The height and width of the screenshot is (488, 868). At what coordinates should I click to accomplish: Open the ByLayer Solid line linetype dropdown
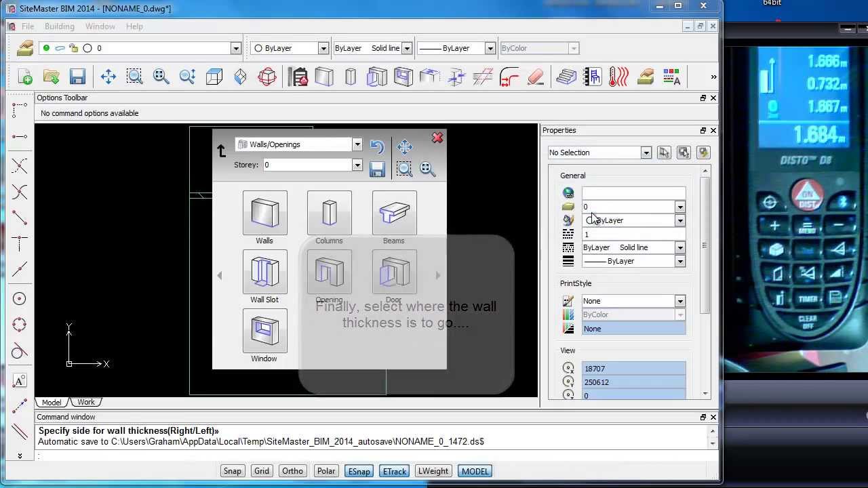[407, 48]
